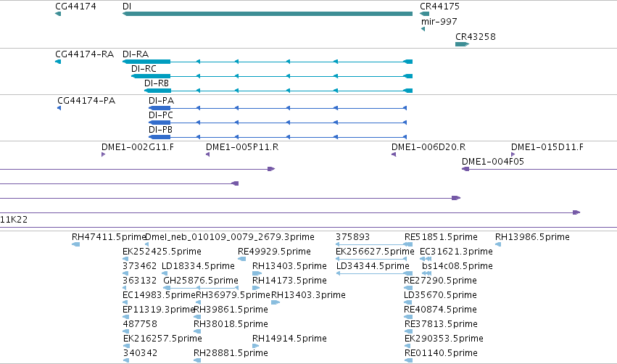The width and height of the screenshot is (617, 364).
Task: Click the Dl-PC coding sequence label
Action: [161, 115]
